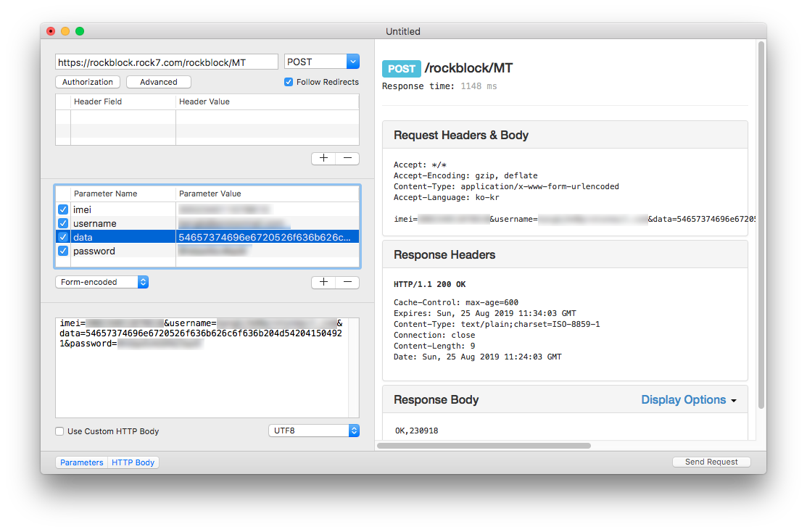Add a parameter row with the plus button
The image size is (807, 532).
click(x=323, y=282)
